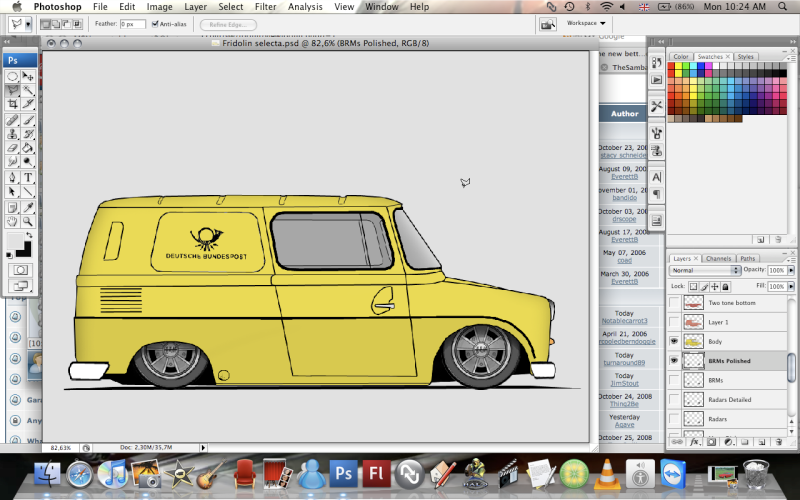This screenshot has width=800, height=500.
Task: Open the Layers panel options menu
Action: click(x=791, y=260)
